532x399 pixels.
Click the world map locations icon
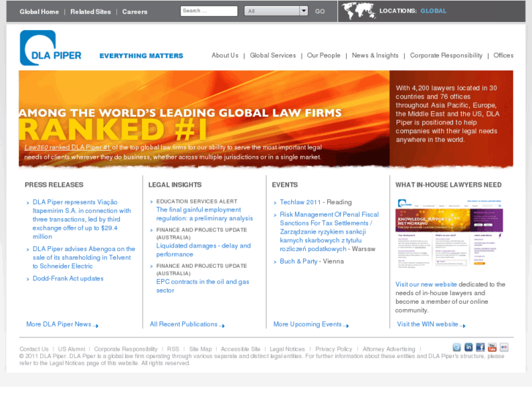[x=359, y=11]
